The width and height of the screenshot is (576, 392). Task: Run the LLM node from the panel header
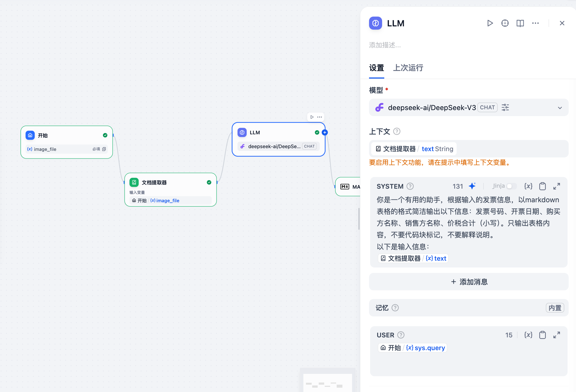point(490,23)
